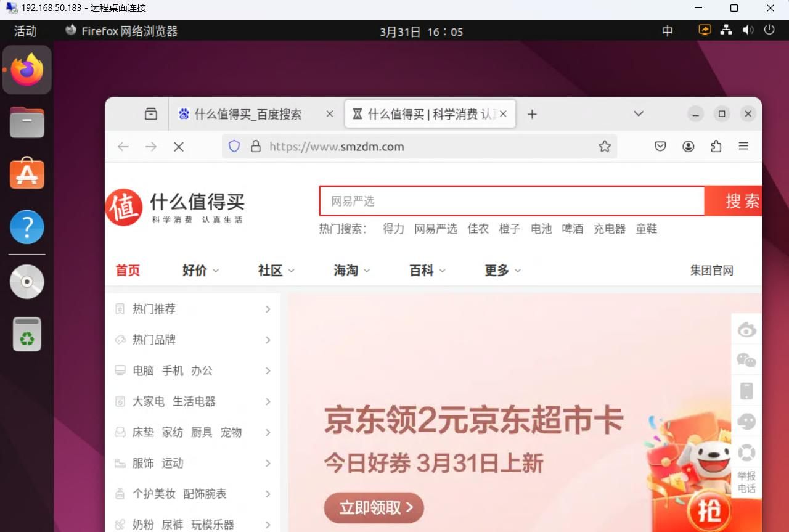Open the 个护美妆 category link
The width and height of the screenshot is (789, 532).
pos(154,494)
